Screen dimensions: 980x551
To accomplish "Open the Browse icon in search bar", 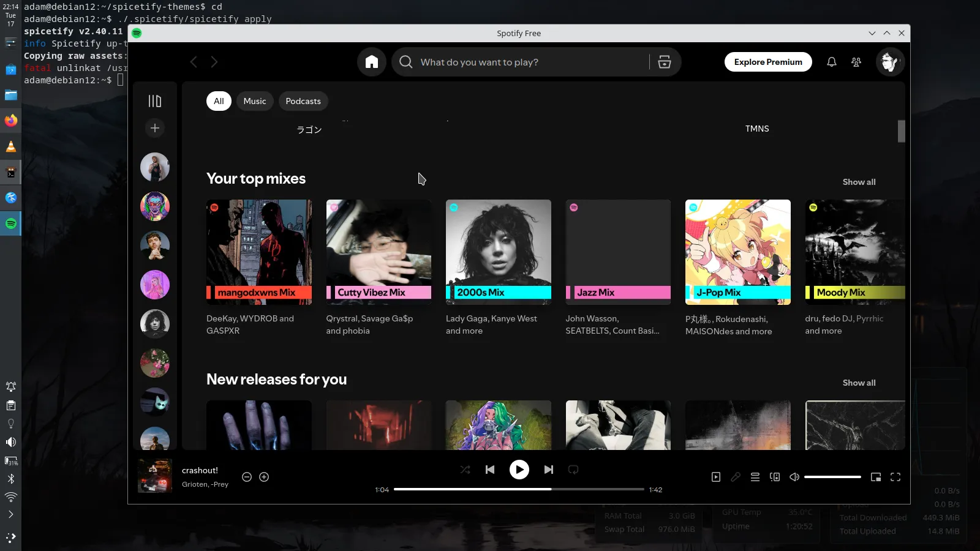I will pyautogui.click(x=665, y=62).
